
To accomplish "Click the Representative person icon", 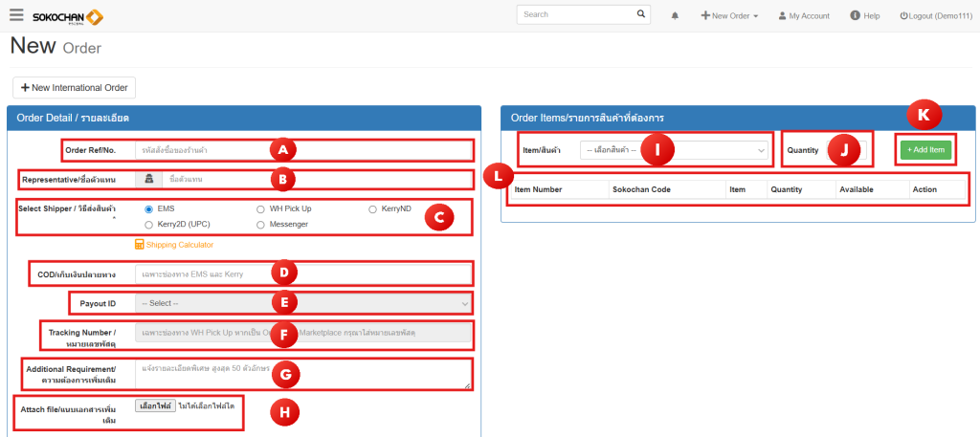I will (x=148, y=179).
